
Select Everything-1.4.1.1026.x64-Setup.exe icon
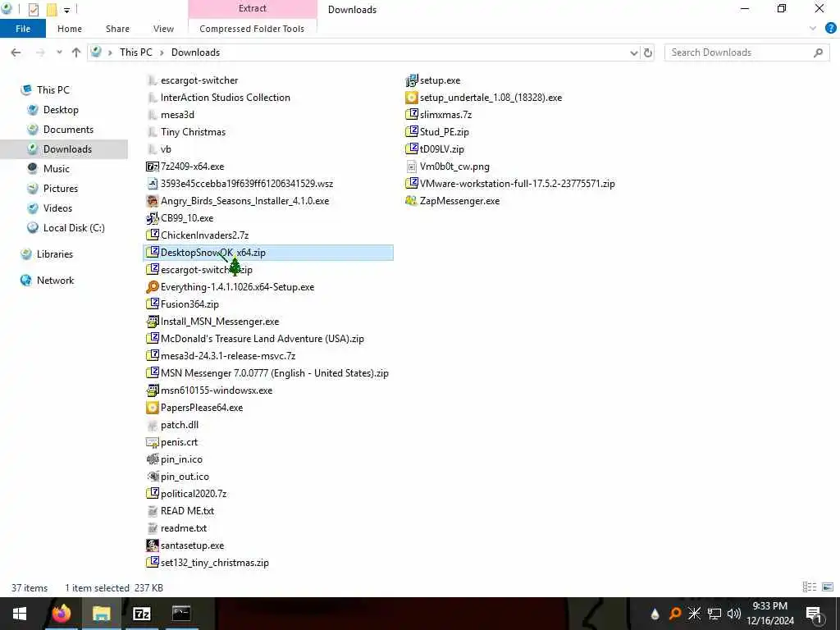click(152, 287)
